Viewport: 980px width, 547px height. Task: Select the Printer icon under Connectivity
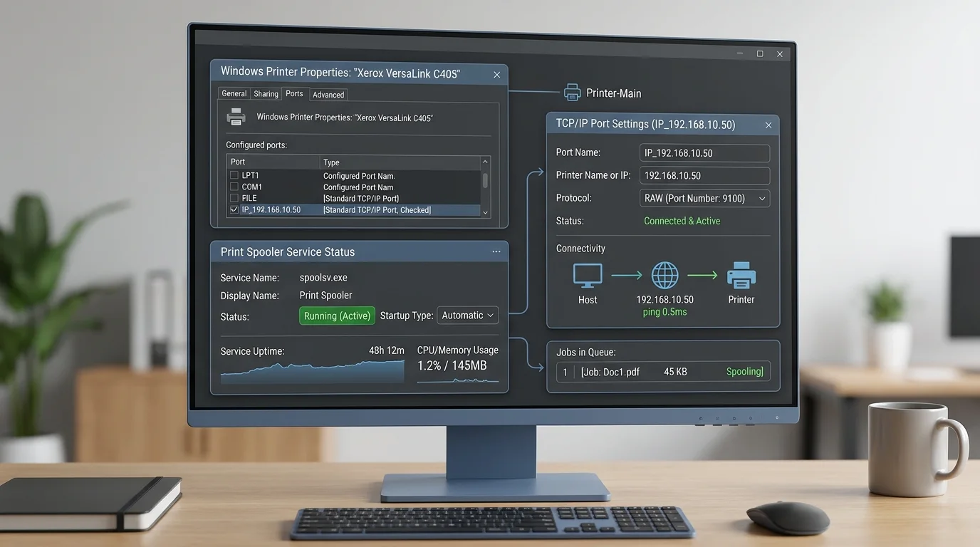[x=741, y=276]
